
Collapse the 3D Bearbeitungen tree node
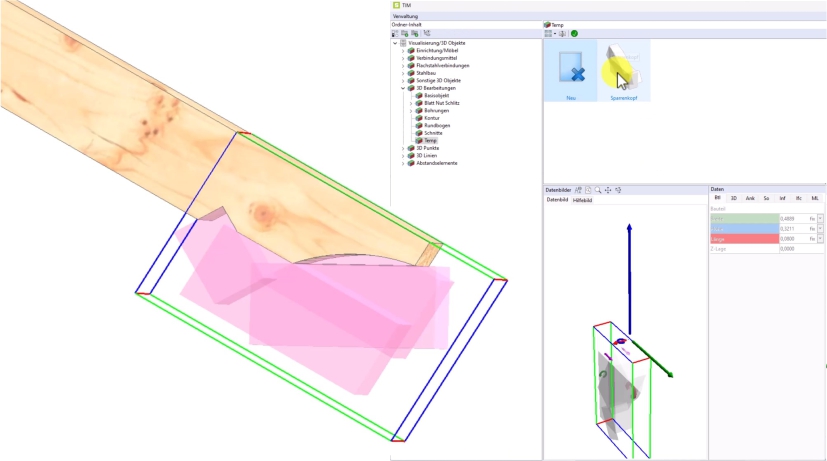click(x=403, y=88)
